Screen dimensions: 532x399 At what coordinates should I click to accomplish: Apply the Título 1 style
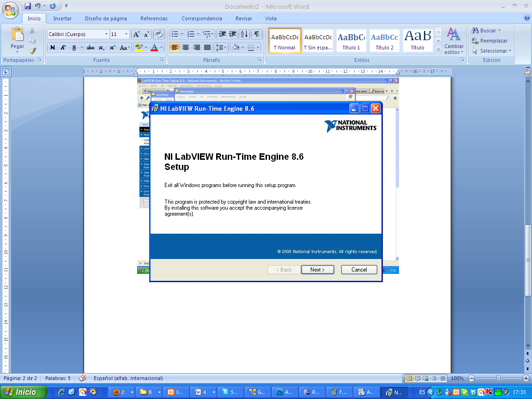(351, 41)
